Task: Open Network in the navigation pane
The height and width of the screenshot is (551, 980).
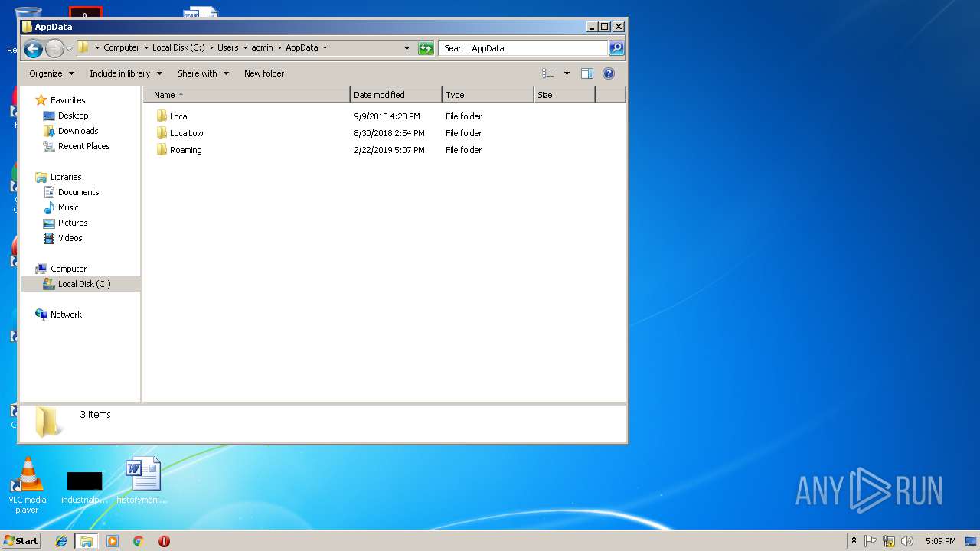Action: 66,315
